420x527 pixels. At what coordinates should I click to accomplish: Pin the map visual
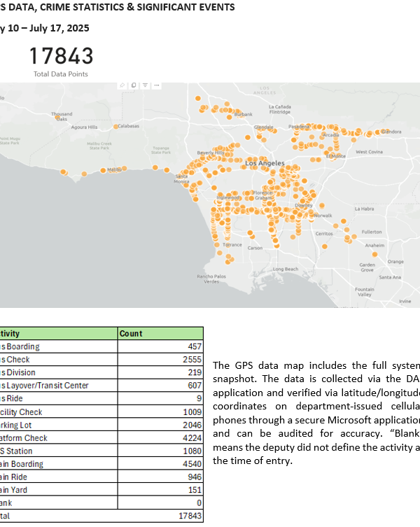click(122, 85)
